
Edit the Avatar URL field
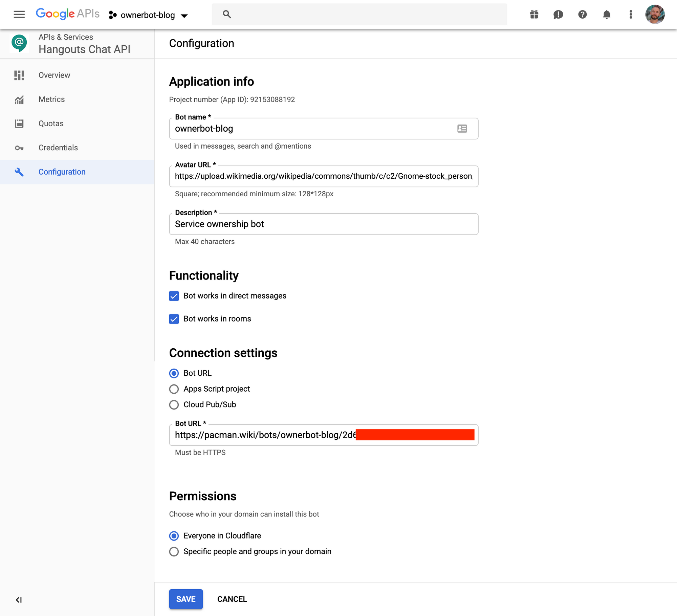324,176
